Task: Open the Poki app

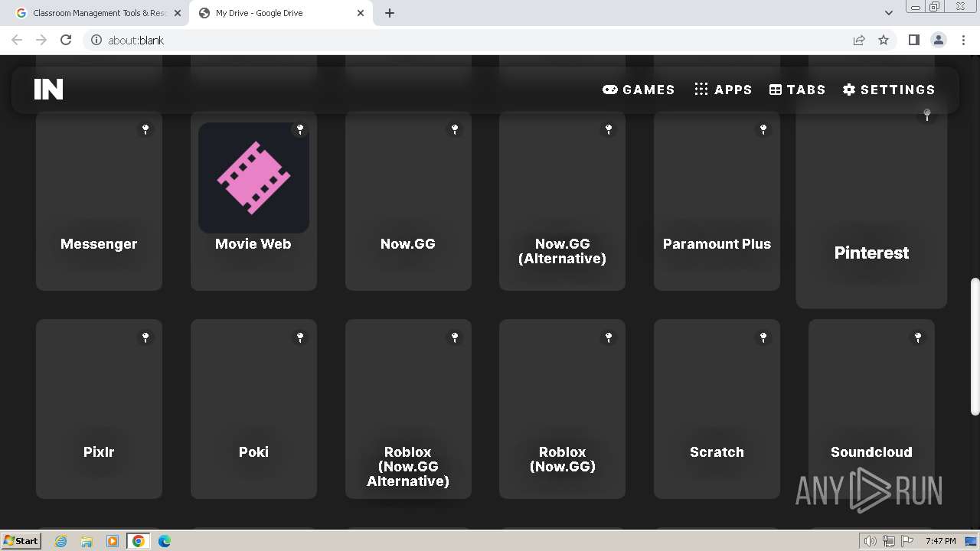Action: (x=253, y=409)
